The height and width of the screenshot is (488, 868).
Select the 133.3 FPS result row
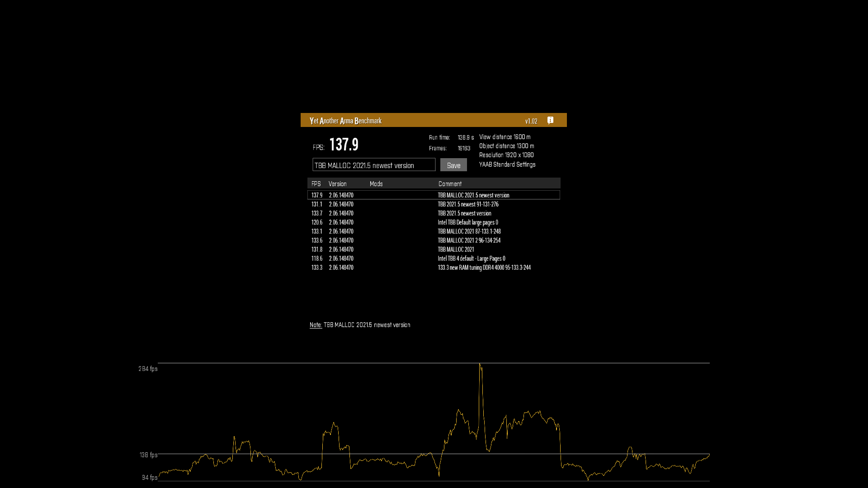(x=434, y=267)
